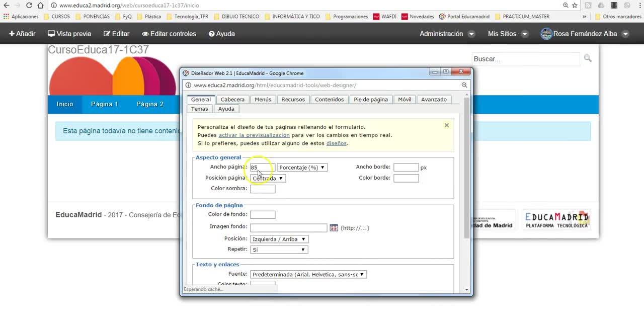Switch to the Avanzado tab
This screenshot has height=325, width=644.
[x=434, y=100]
